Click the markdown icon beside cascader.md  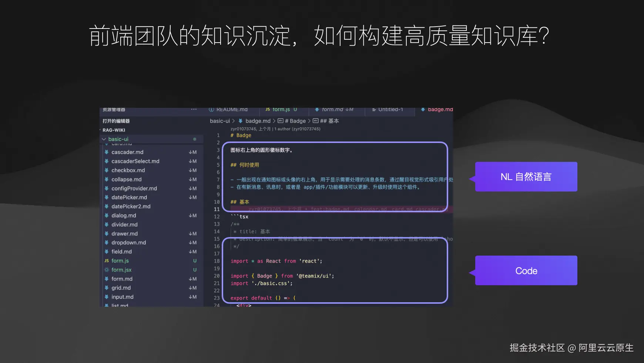point(107,152)
